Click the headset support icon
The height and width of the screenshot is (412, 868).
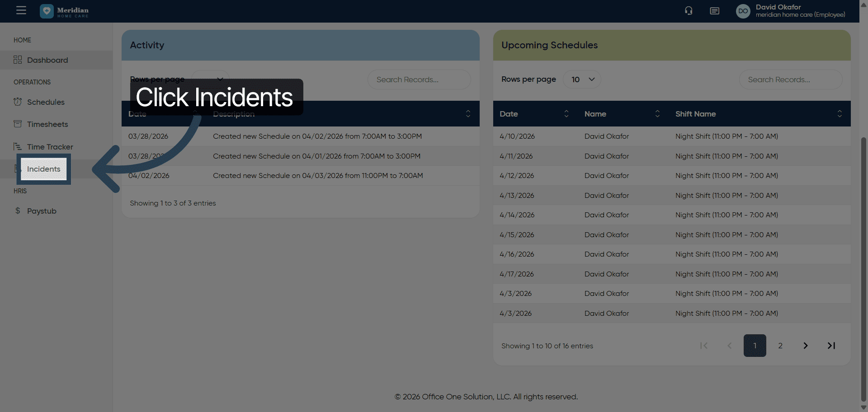(x=689, y=11)
